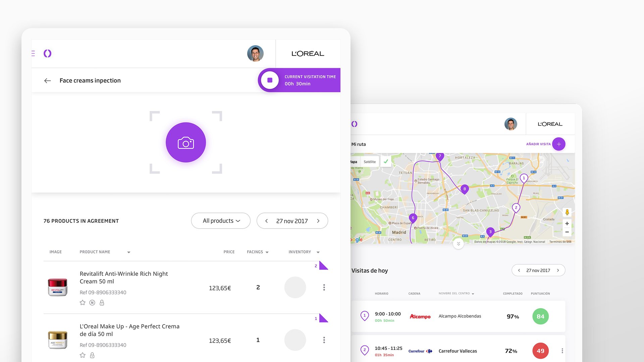Select map route pin 8

pos(465,189)
